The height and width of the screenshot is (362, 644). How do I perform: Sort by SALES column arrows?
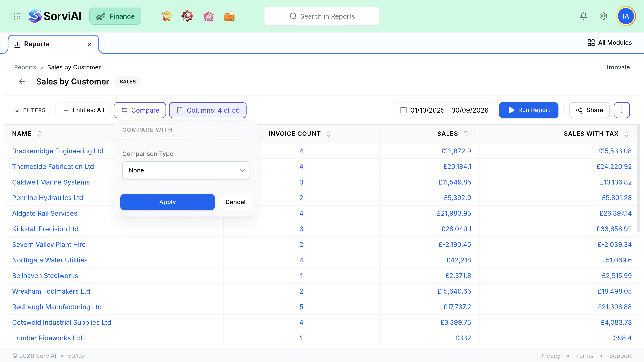click(x=466, y=134)
